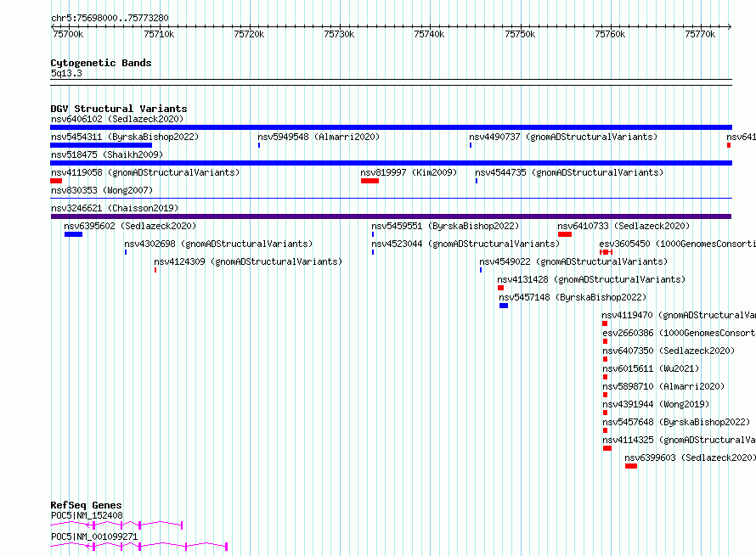Select the nsv518475 long blue bar

click(391, 163)
